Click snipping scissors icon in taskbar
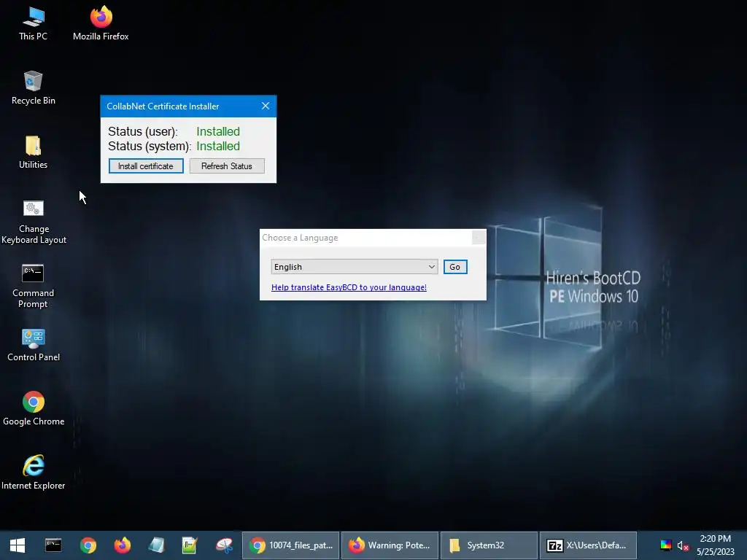This screenshot has width=747, height=560. pyautogui.click(x=225, y=545)
